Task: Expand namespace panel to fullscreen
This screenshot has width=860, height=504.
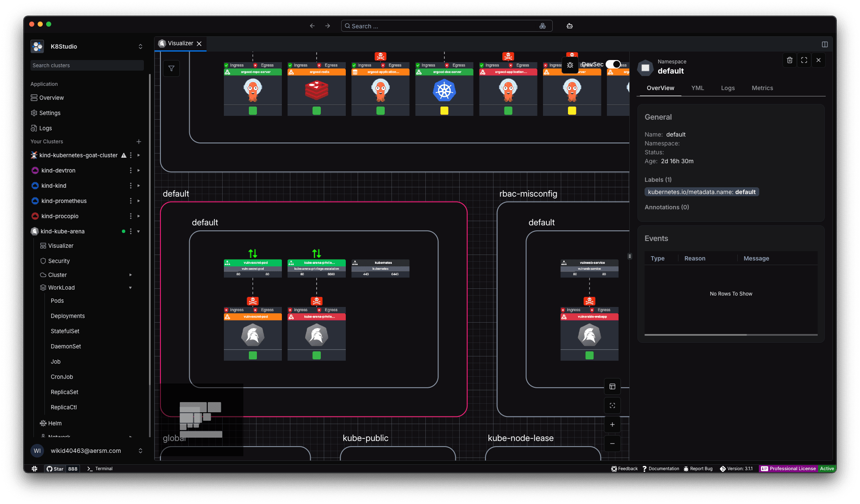Action: 804,60
